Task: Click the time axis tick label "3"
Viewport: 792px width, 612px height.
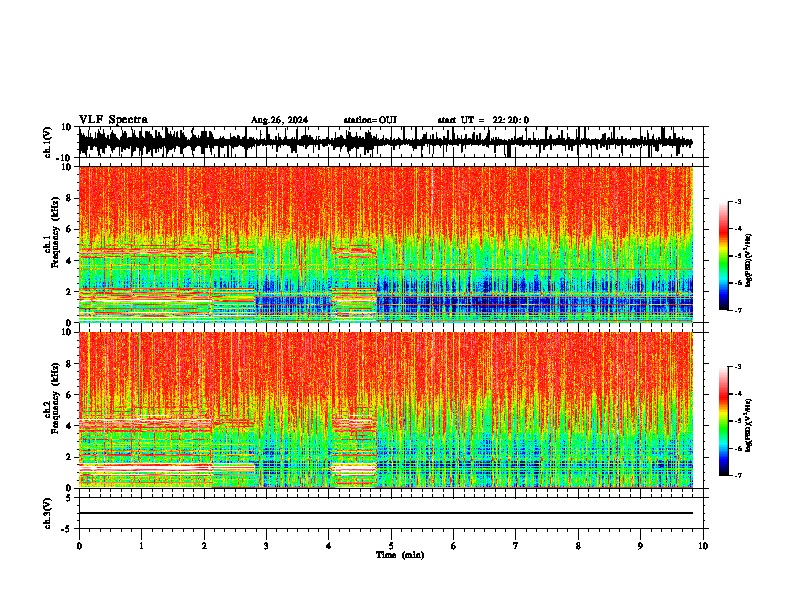Action: tap(266, 546)
